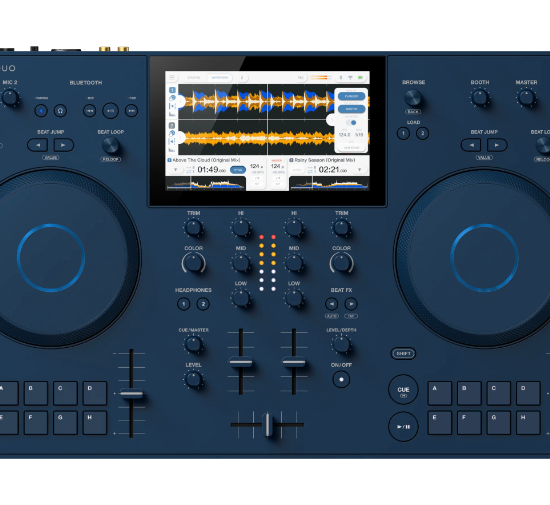
Task: Tap right deck performance pad A
Action: 440,393
